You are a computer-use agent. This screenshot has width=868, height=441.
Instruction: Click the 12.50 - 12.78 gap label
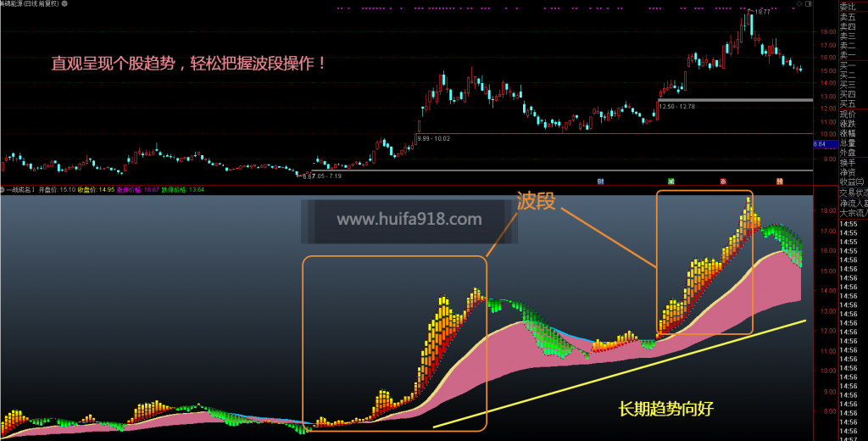tap(676, 106)
